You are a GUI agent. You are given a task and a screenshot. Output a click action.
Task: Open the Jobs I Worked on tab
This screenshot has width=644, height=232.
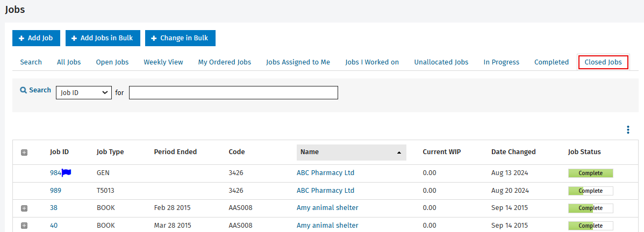[x=372, y=62]
